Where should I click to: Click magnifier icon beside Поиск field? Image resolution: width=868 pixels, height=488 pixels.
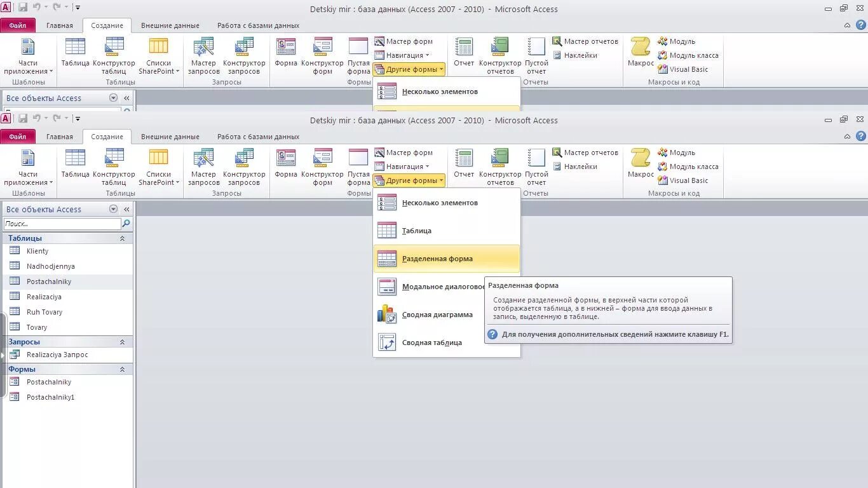tap(126, 224)
